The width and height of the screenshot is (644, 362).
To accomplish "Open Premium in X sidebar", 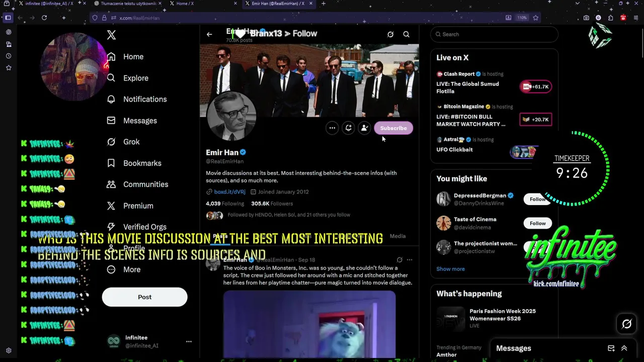I will coord(130,206).
